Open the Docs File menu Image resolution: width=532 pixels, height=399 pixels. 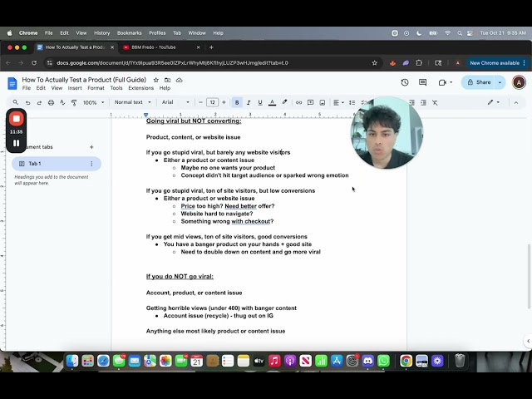[27, 88]
